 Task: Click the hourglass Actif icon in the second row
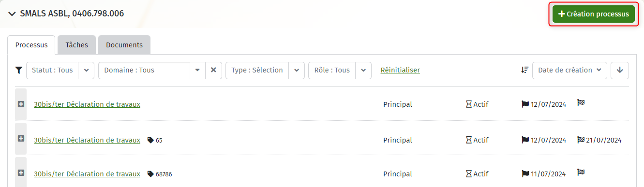click(x=468, y=140)
